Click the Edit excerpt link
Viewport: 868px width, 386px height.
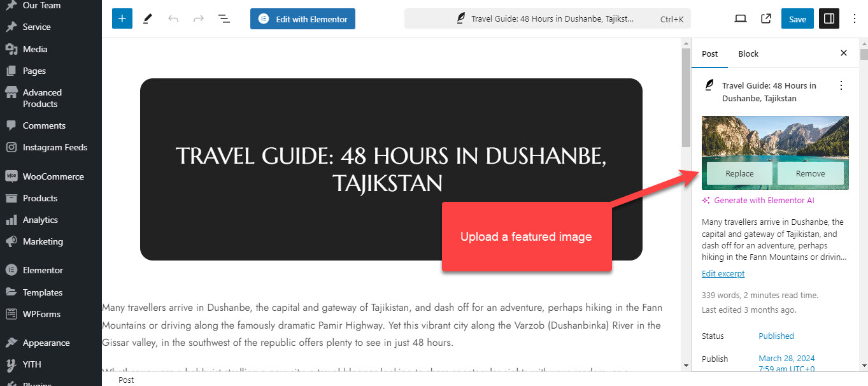point(723,274)
